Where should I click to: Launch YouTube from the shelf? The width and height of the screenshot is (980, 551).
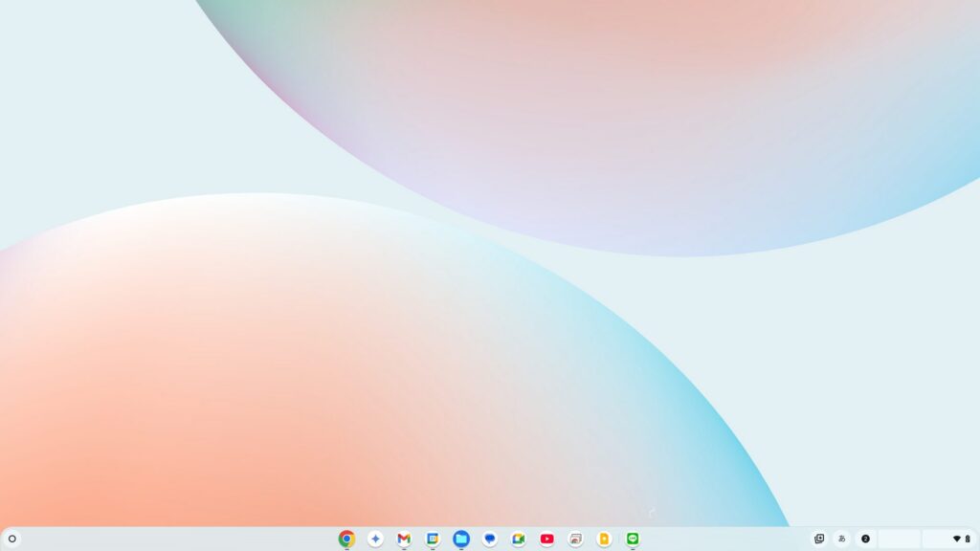(546, 539)
